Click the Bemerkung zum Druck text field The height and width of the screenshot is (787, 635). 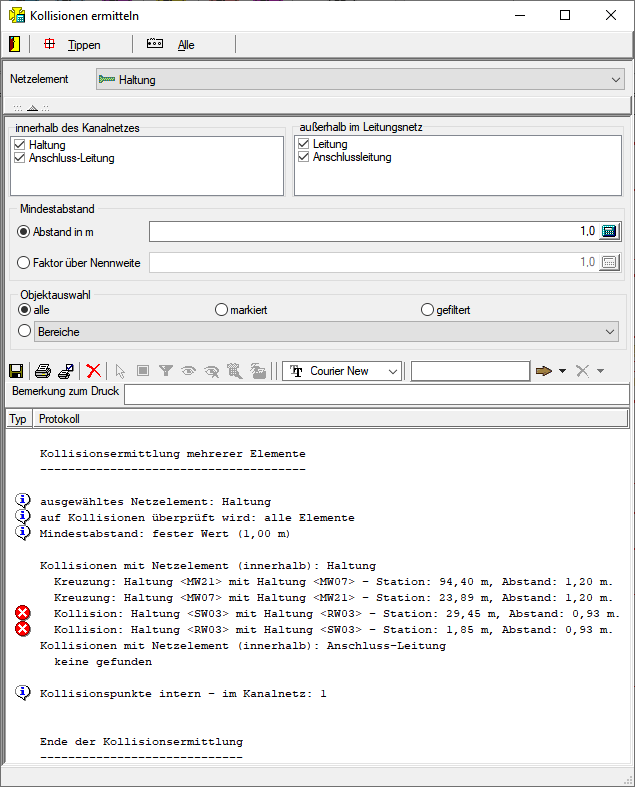pyautogui.click(x=376, y=394)
